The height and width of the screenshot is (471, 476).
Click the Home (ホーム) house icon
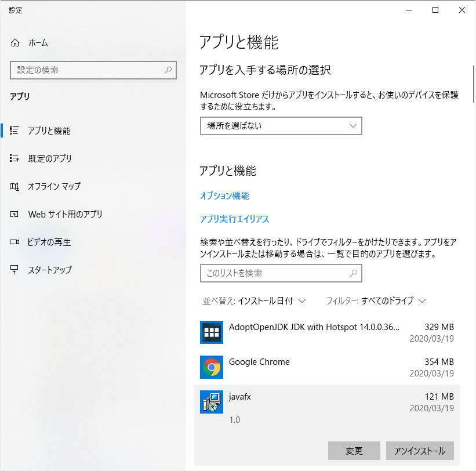coord(15,43)
